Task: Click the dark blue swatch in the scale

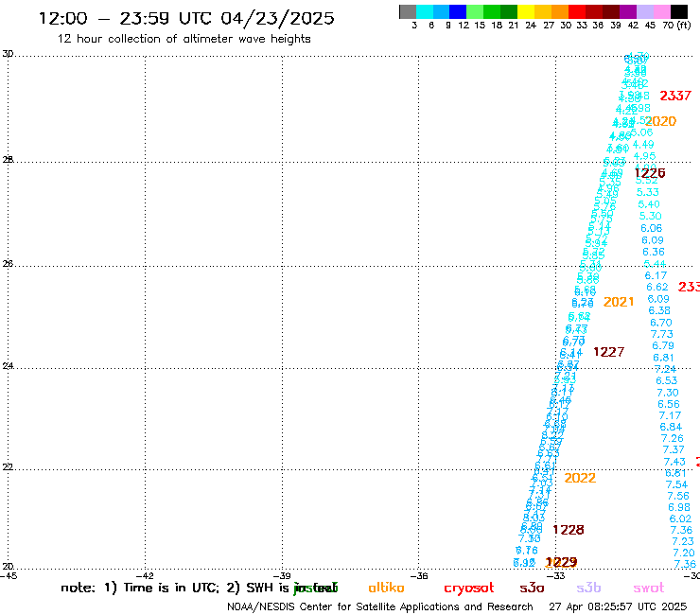Action: tap(458, 11)
